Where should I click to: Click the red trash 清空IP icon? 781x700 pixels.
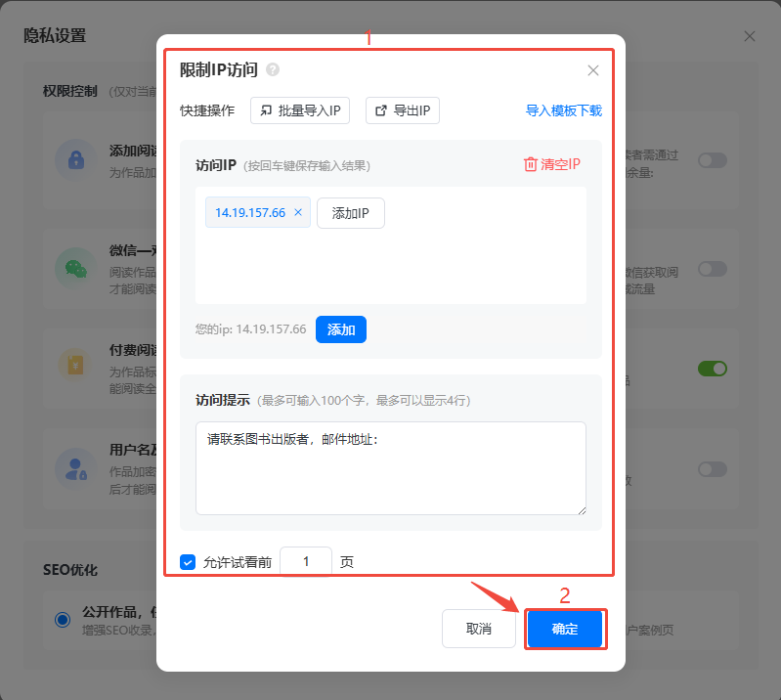pyautogui.click(x=531, y=164)
